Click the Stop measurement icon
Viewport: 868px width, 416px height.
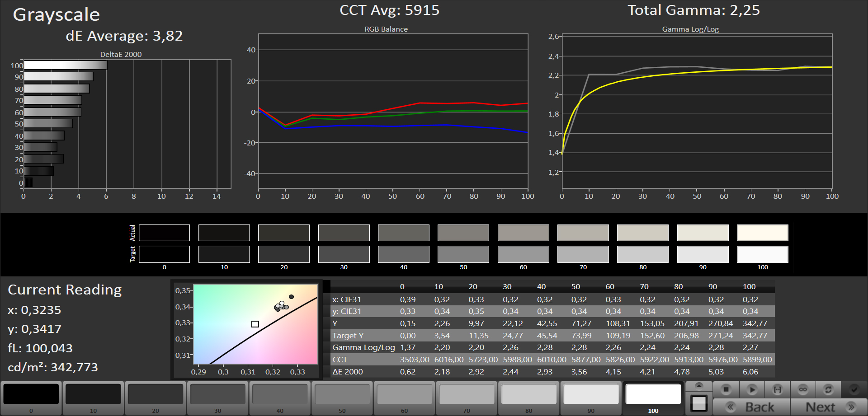[x=726, y=389]
